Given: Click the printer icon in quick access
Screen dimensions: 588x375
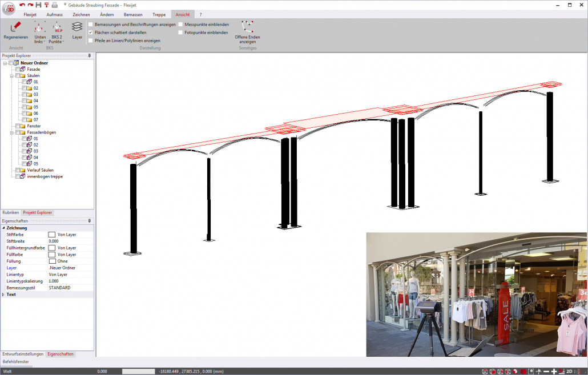Looking at the screenshot, I should click(54, 5).
